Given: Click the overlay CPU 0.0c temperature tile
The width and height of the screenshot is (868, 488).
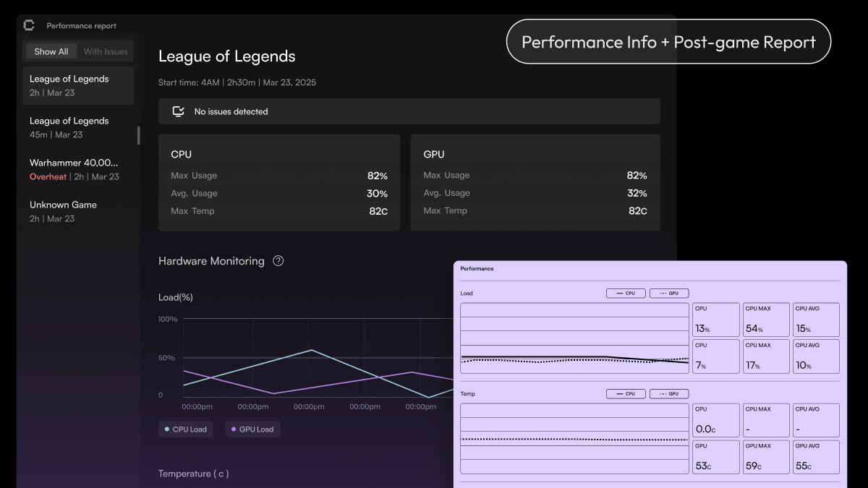Looking at the screenshot, I should point(716,420).
